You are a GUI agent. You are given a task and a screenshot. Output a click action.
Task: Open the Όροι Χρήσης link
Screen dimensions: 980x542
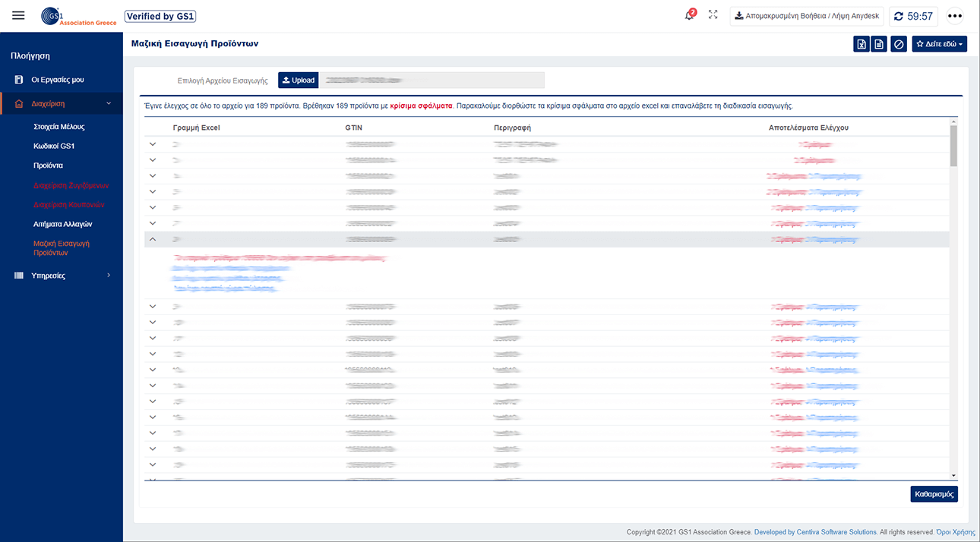[x=955, y=532]
